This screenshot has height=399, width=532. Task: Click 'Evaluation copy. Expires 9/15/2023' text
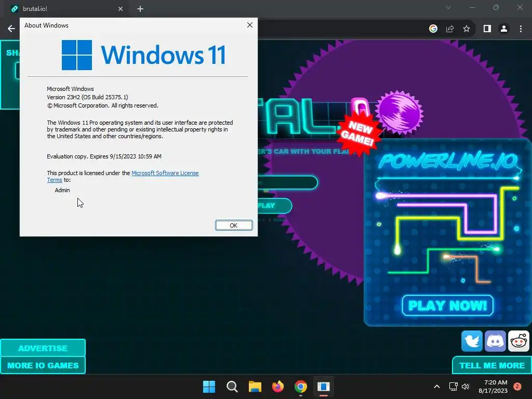tap(104, 156)
